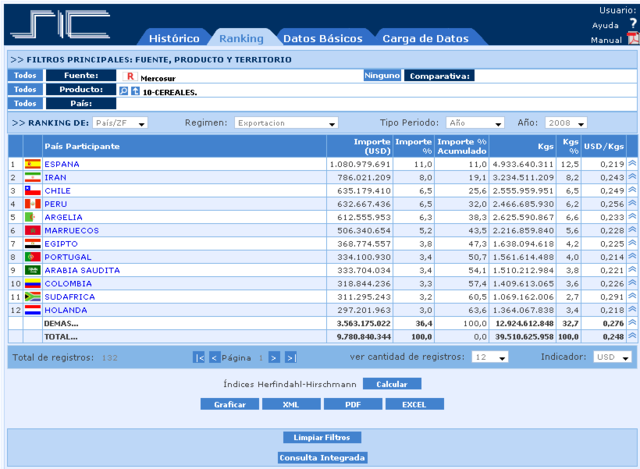Go to the first page of results
The image size is (640, 469).
coord(199,358)
